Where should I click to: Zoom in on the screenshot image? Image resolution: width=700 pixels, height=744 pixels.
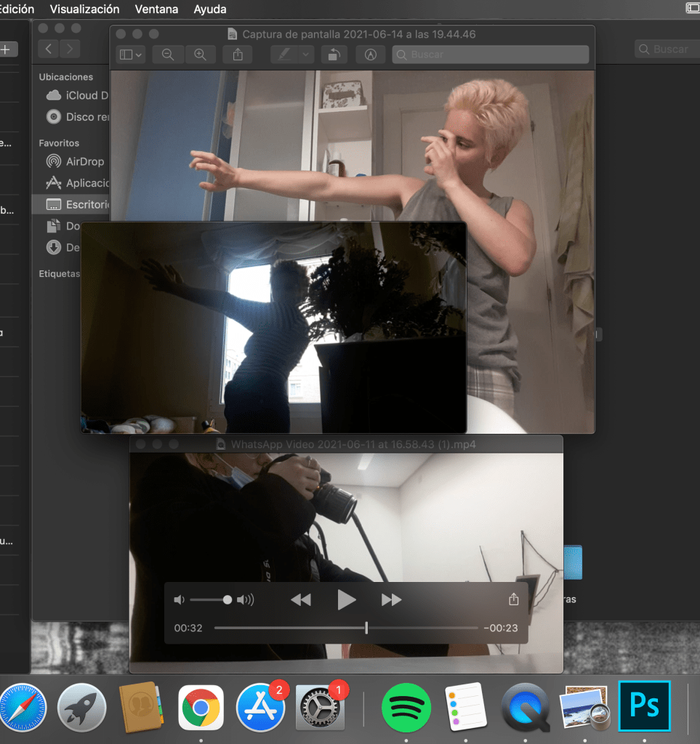click(x=200, y=54)
